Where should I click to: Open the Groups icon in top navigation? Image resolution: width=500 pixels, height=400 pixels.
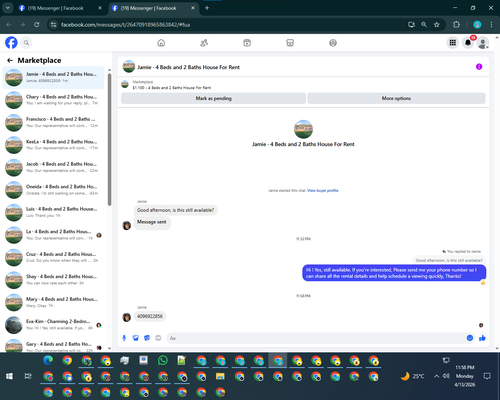pos(333,43)
